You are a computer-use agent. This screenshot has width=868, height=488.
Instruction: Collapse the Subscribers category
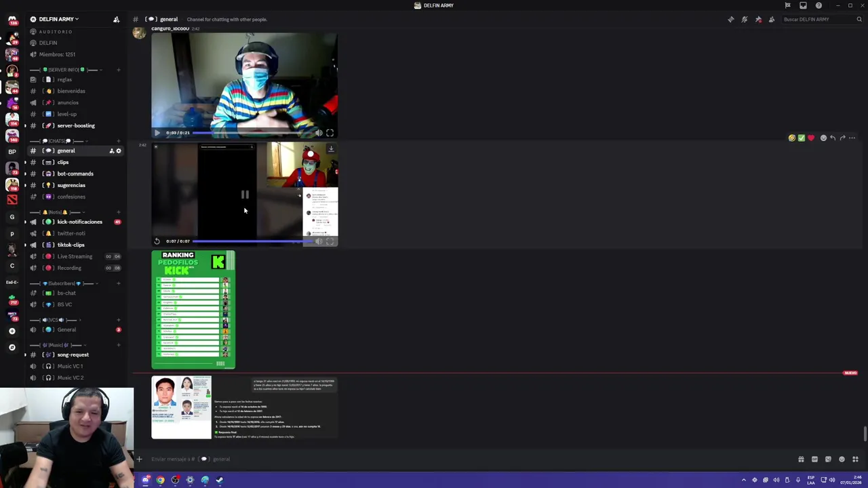[64, 283]
